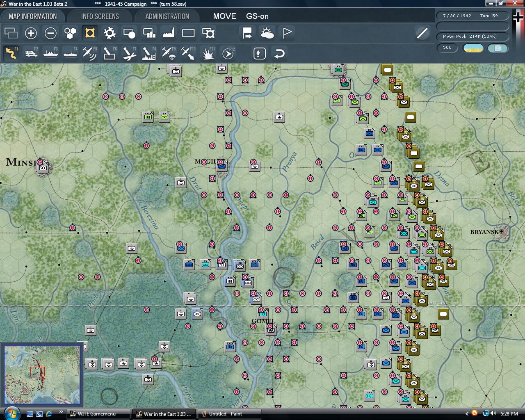Select the F8 city bombing mode icon
The height and width of the screenshot is (420, 525).
(x=149, y=53)
